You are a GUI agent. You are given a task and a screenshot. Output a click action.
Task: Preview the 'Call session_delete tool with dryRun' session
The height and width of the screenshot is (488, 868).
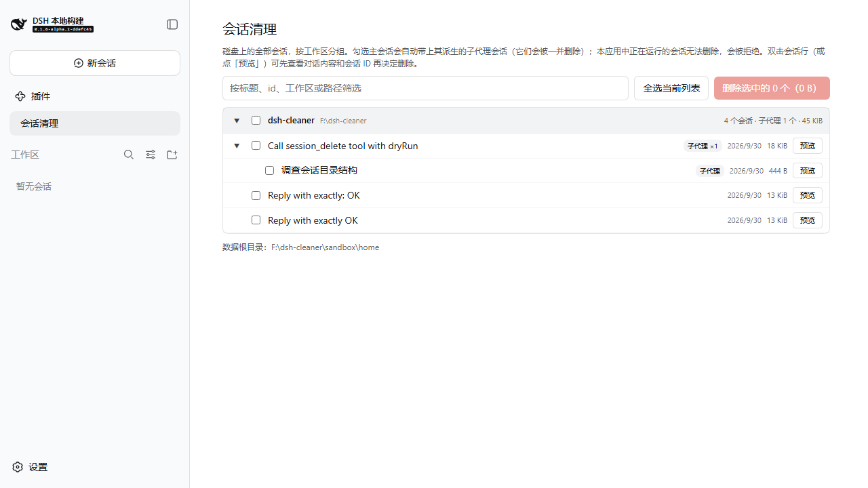coord(807,146)
